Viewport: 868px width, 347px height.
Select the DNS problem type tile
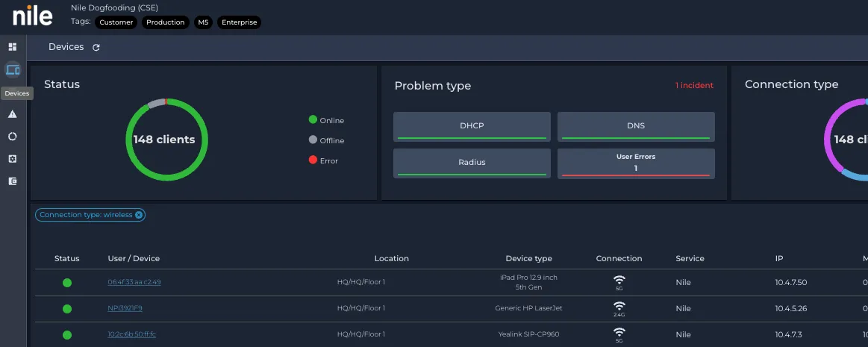coord(635,126)
